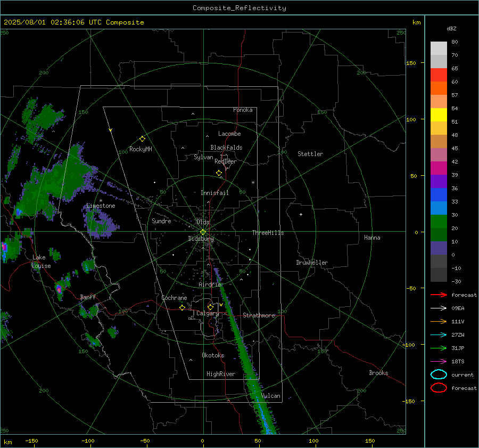Click the Sylvan label on map

pos(203,158)
